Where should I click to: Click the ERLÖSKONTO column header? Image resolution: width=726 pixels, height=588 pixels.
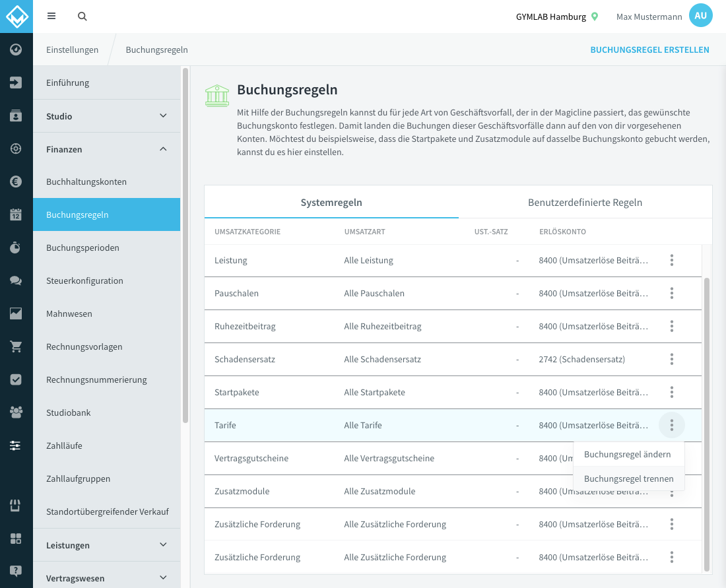point(562,232)
